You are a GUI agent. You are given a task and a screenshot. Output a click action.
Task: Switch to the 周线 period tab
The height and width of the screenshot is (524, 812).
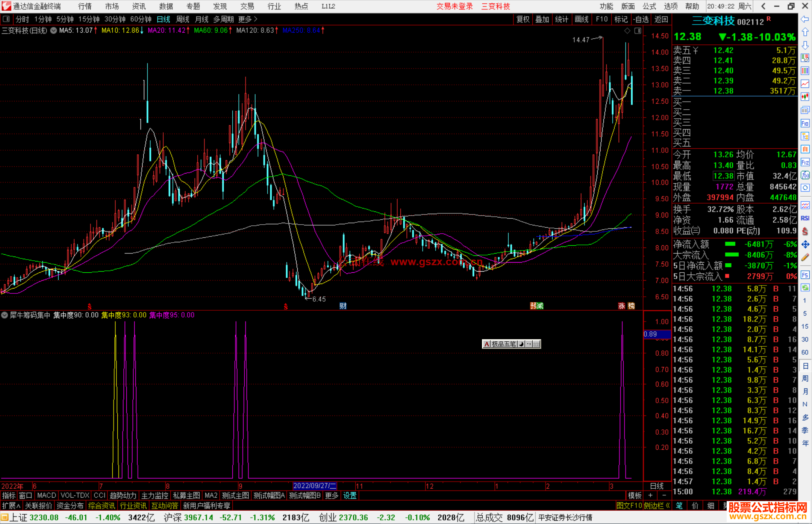coord(183,19)
